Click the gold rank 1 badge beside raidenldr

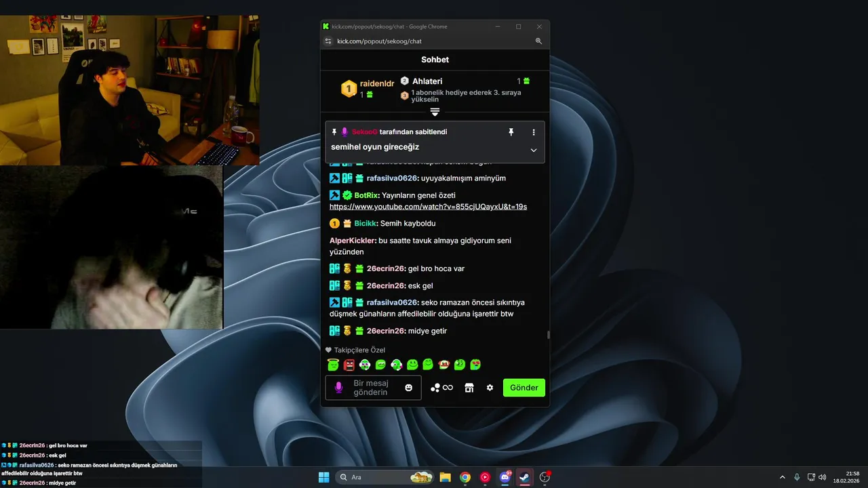click(x=349, y=89)
